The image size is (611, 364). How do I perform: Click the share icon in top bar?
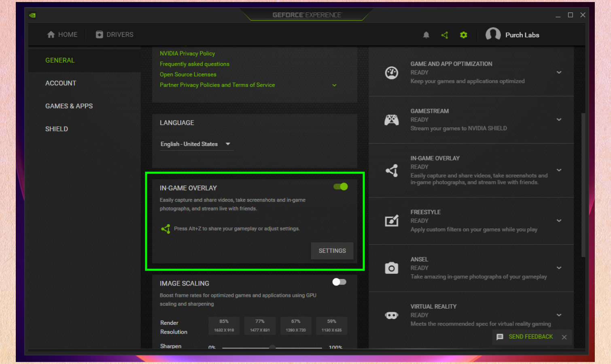pos(445,35)
